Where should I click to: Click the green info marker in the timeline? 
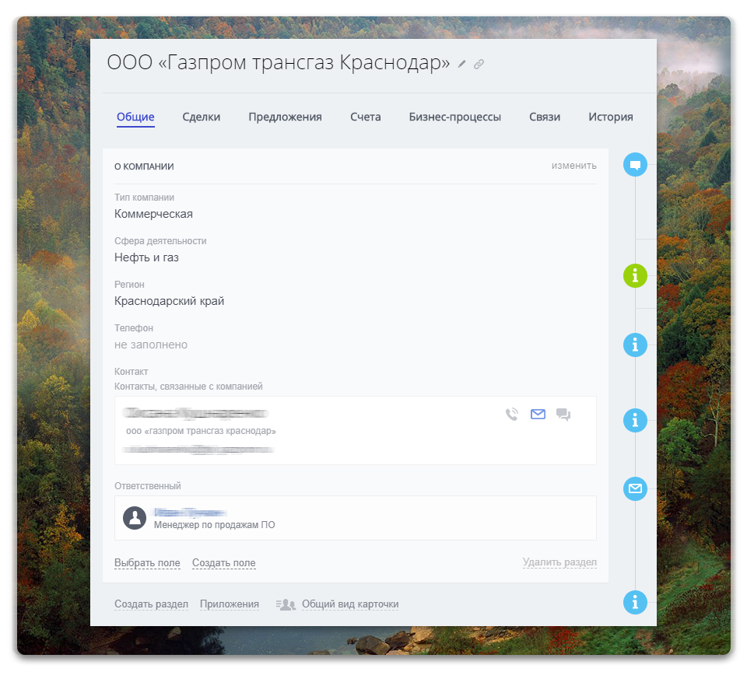tap(635, 275)
